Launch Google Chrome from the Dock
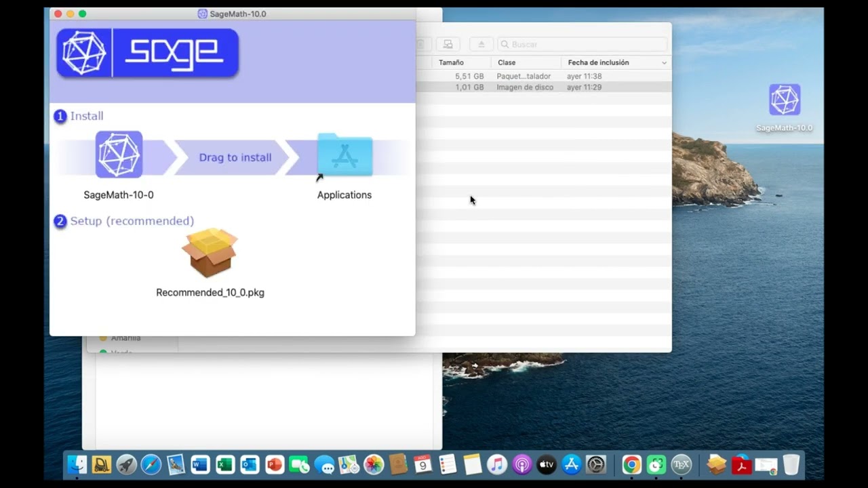The width and height of the screenshot is (868, 488). pos(631,465)
